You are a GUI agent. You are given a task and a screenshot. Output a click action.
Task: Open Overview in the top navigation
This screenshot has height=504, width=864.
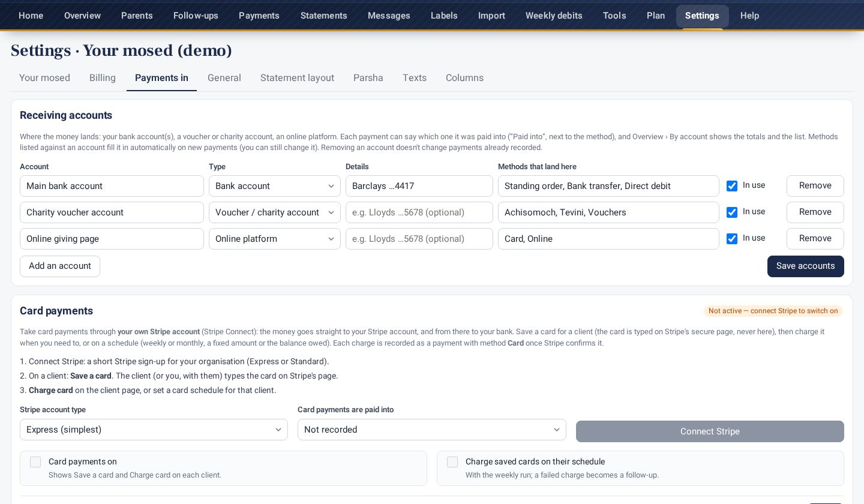pos(82,16)
